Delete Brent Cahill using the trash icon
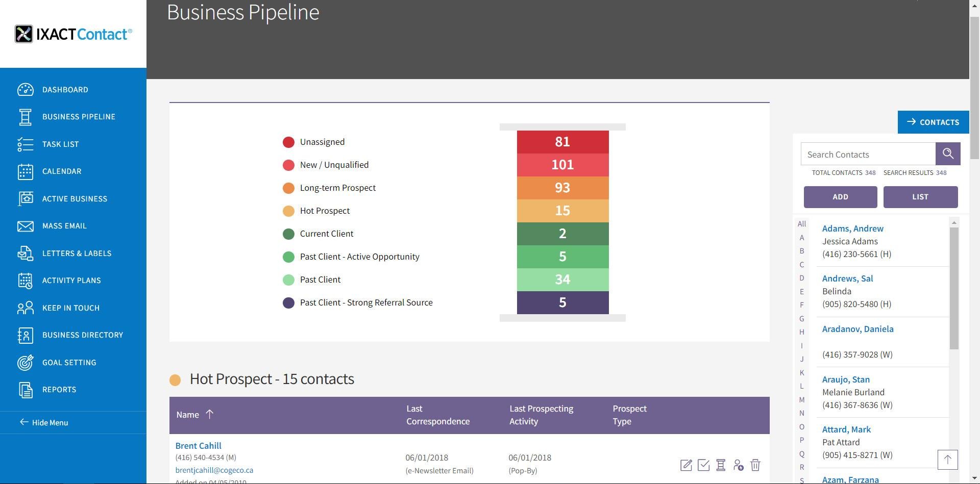Viewport: 980px width, 484px height. pos(755,465)
